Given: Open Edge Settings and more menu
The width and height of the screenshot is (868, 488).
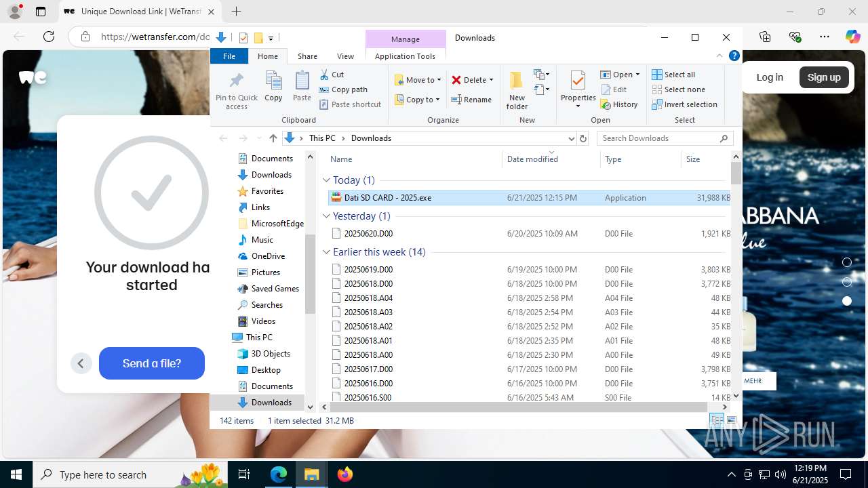Looking at the screenshot, I should pos(825,37).
